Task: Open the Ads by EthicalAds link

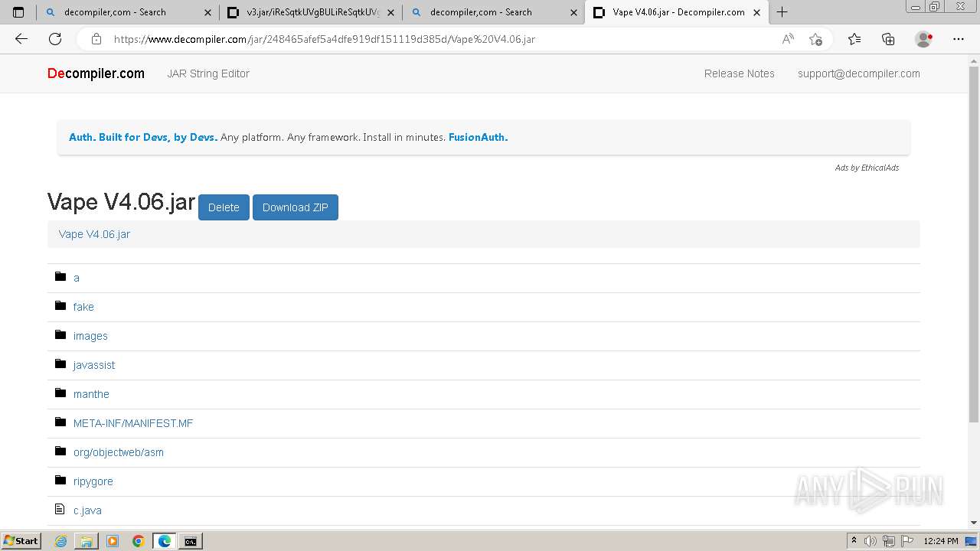Action: tap(867, 168)
